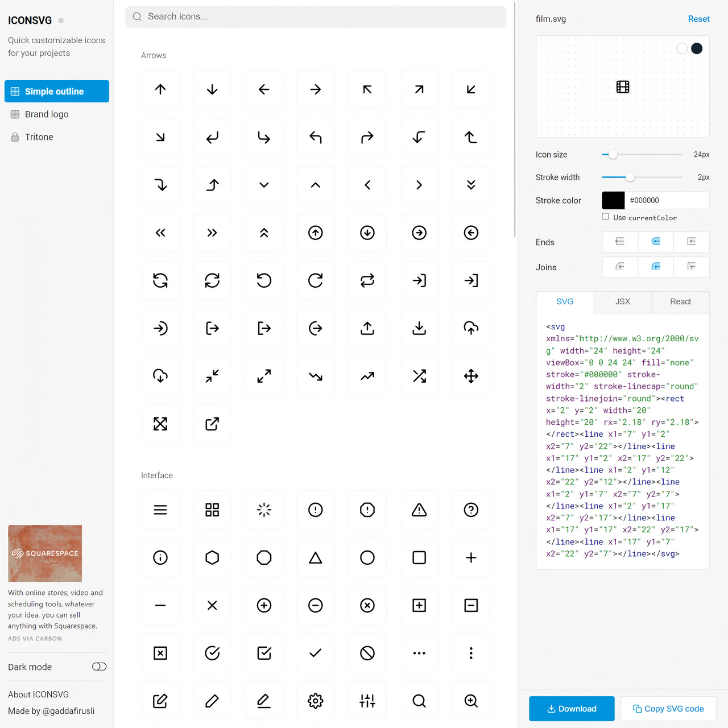Choose the diagonal trending-up arrow icon

pos(367,376)
